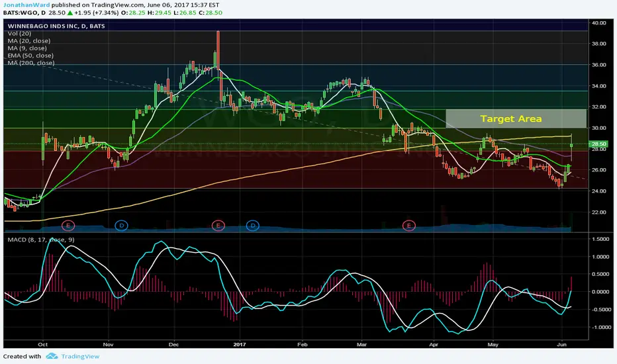The image size is (617, 364).
Task: Click the 0.0000 MACD axis label
Action: (x=601, y=292)
